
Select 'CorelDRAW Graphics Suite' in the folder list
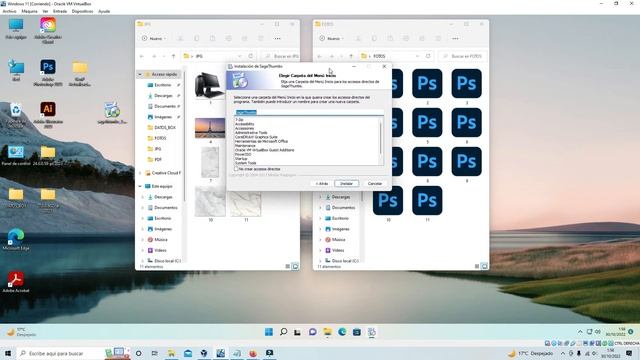[x=256, y=137]
